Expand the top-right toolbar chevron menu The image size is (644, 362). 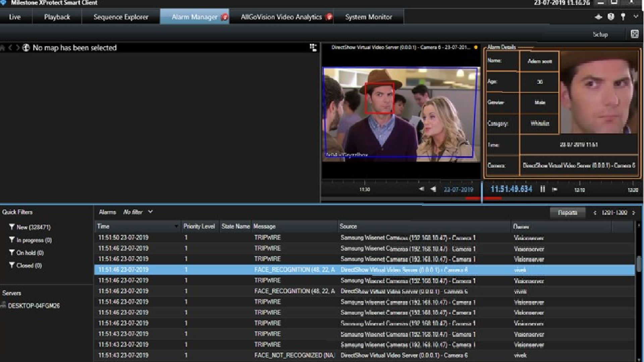636,16
